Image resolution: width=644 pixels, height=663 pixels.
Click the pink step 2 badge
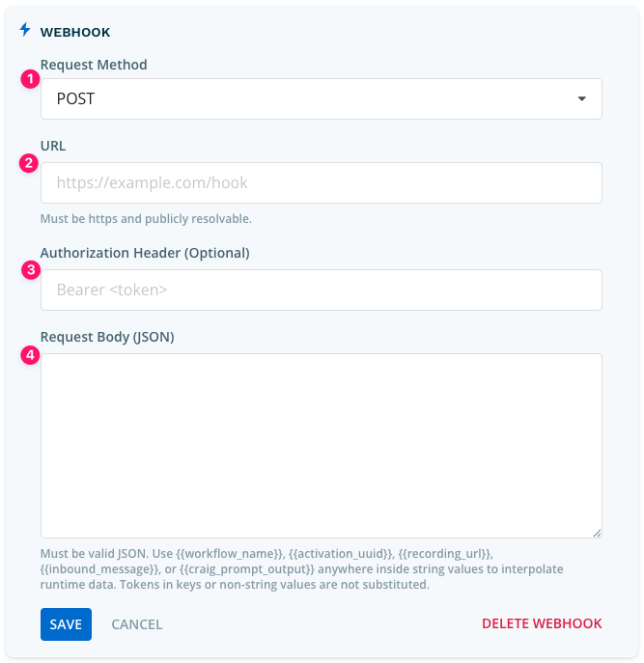tap(29, 163)
